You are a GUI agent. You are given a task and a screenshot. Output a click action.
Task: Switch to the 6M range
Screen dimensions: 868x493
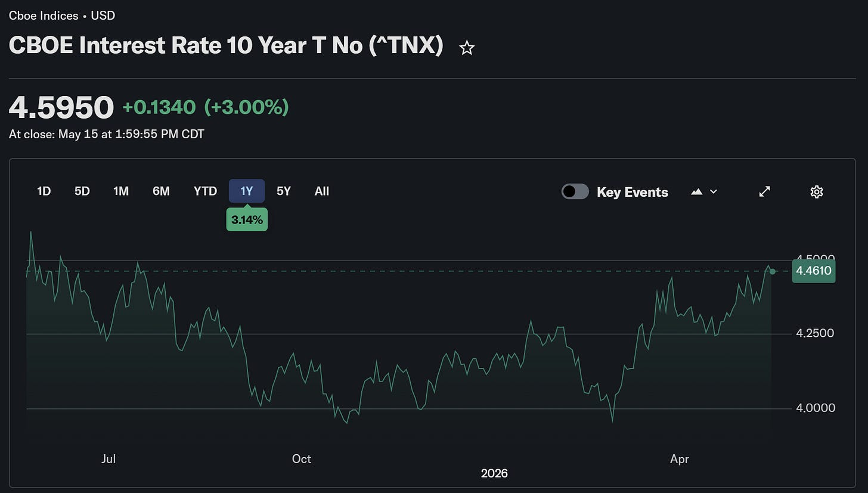(161, 191)
